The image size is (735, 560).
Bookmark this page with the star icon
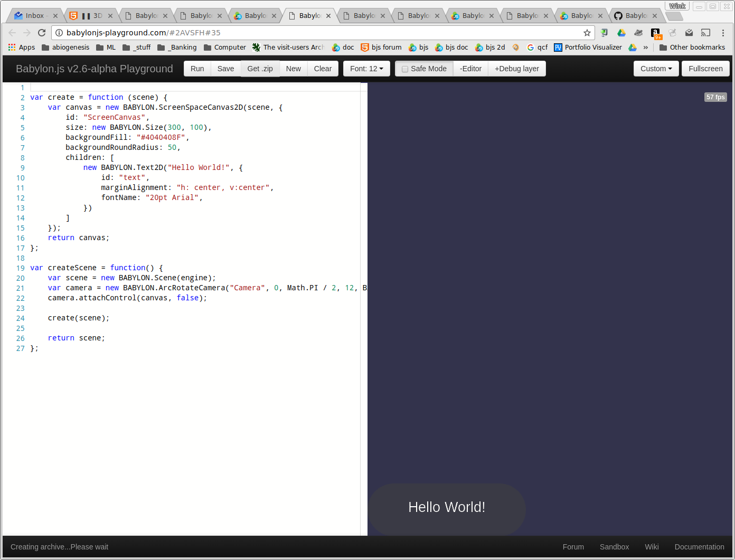coord(587,33)
